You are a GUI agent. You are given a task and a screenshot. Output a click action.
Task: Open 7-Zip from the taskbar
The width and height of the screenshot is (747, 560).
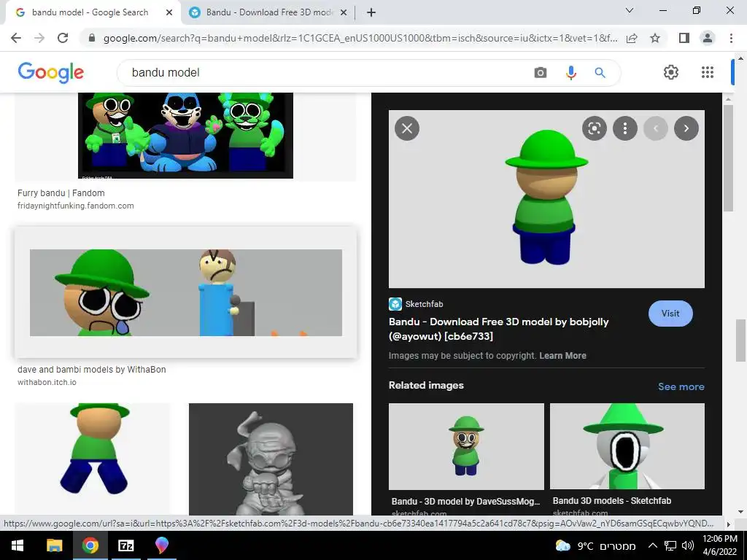pyautogui.click(x=125, y=545)
